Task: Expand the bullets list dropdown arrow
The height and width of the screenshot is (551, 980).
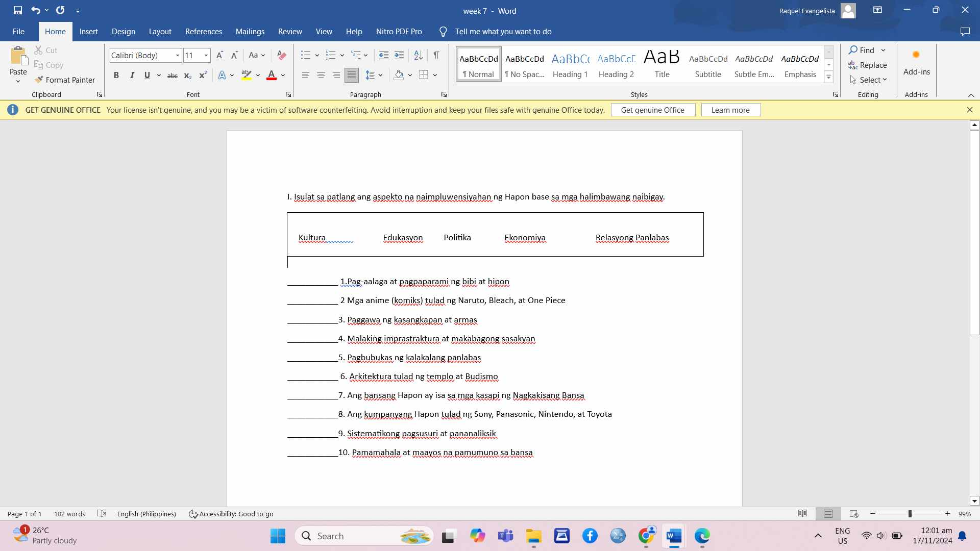Action: (x=317, y=55)
